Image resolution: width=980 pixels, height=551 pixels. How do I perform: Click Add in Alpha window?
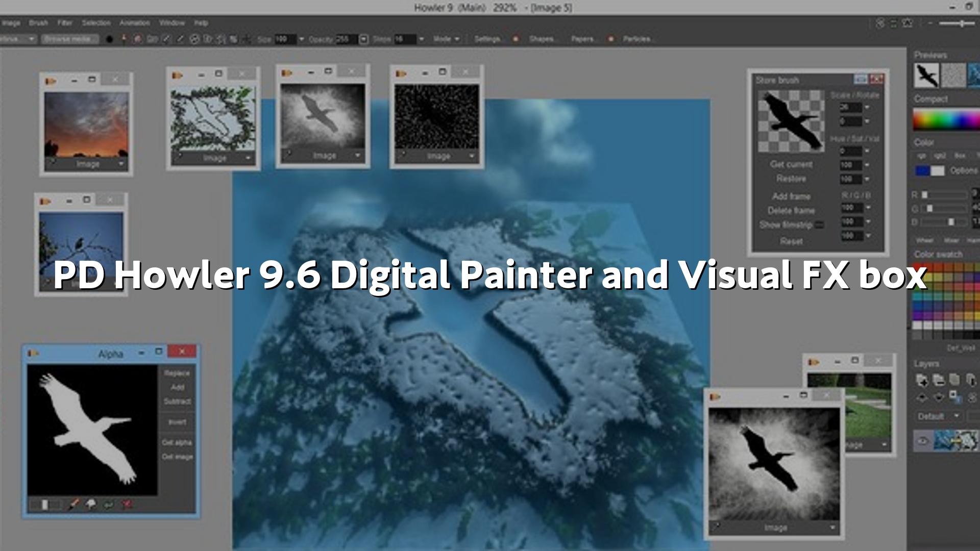177,388
